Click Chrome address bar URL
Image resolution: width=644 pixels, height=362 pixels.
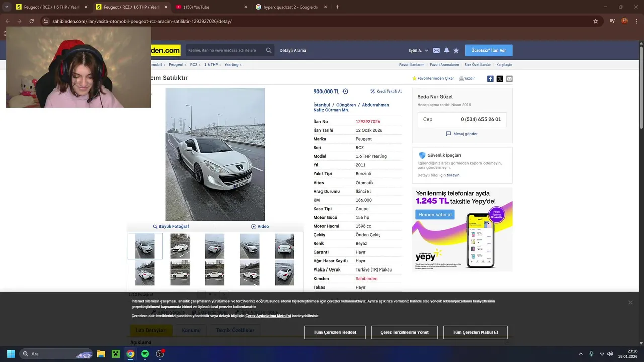pyautogui.click(x=142, y=21)
